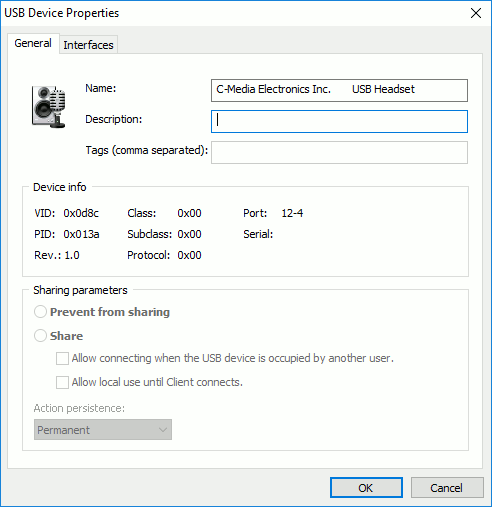Click the VID value 0x0d8c
Screen dimensions: 492x507
(x=81, y=213)
